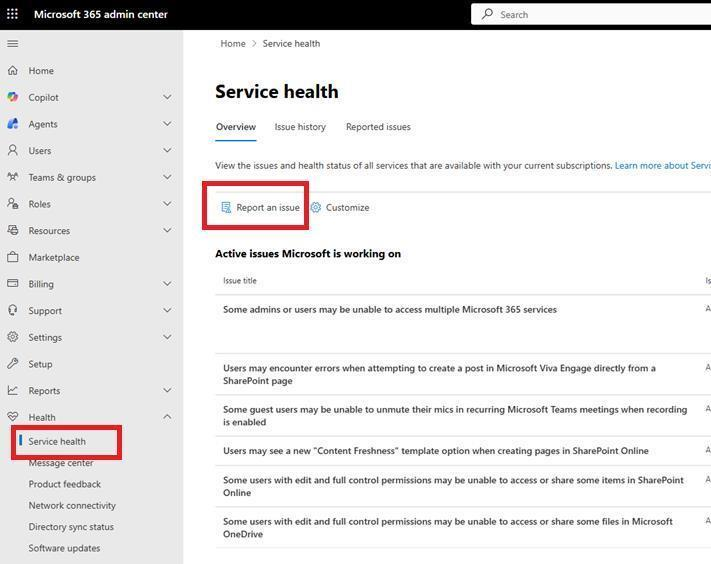Click the Setup wrench icon
This screenshot has width=711, height=564.
13,364
